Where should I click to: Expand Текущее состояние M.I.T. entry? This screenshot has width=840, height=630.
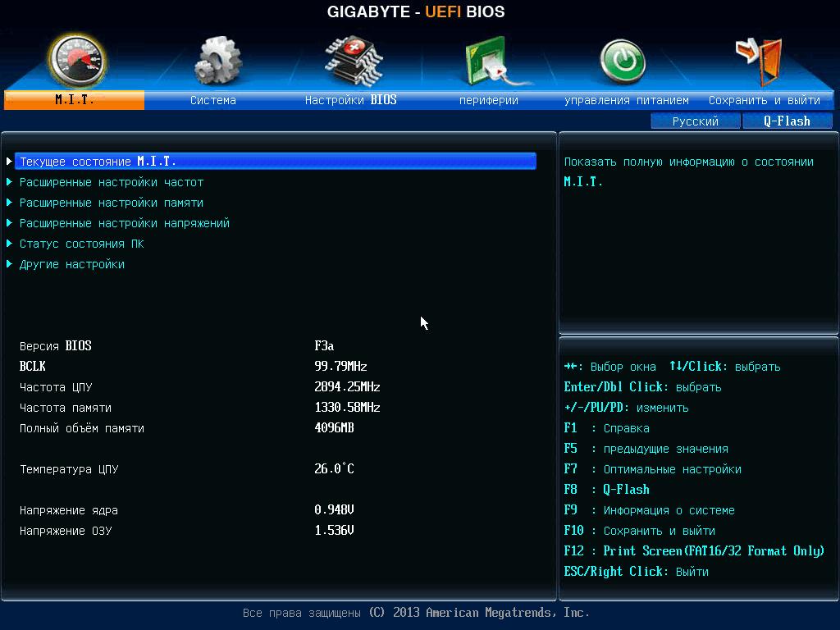point(276,162)
